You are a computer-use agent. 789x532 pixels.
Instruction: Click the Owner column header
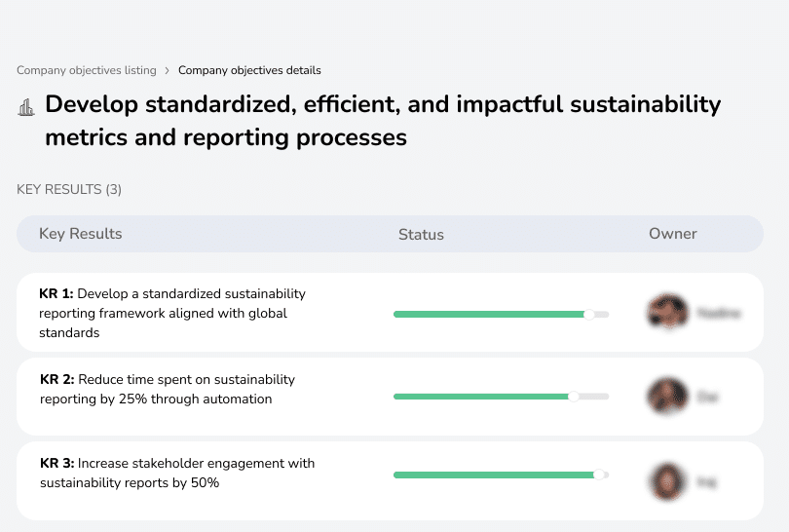[673, 234]
